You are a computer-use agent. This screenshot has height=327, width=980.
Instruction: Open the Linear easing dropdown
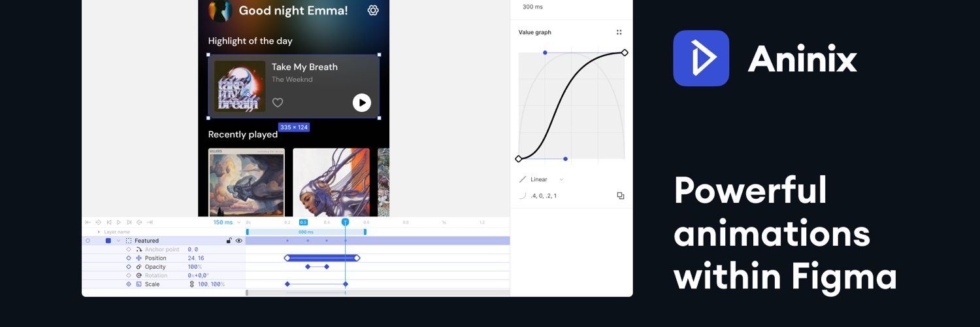tap(542, 179)
